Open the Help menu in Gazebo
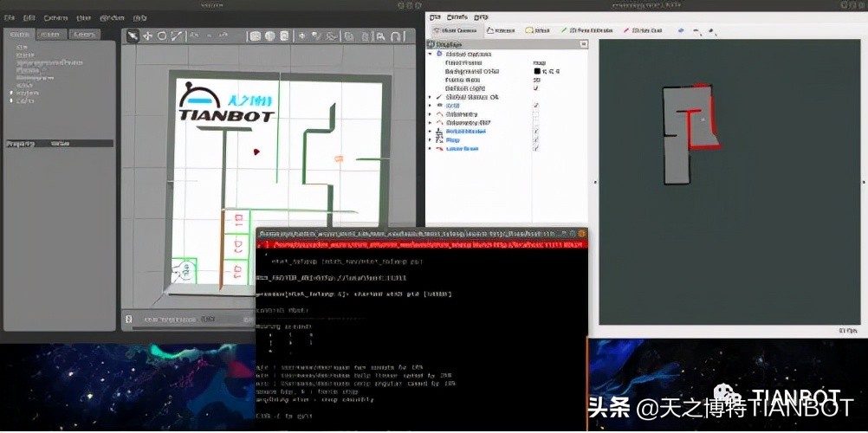 click(140, 17)
